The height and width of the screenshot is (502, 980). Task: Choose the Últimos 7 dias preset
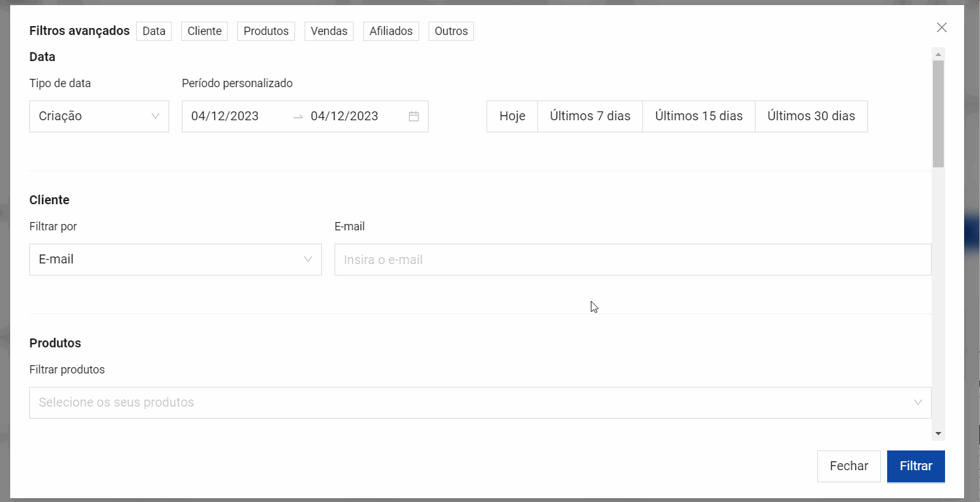tap(590, 116)
